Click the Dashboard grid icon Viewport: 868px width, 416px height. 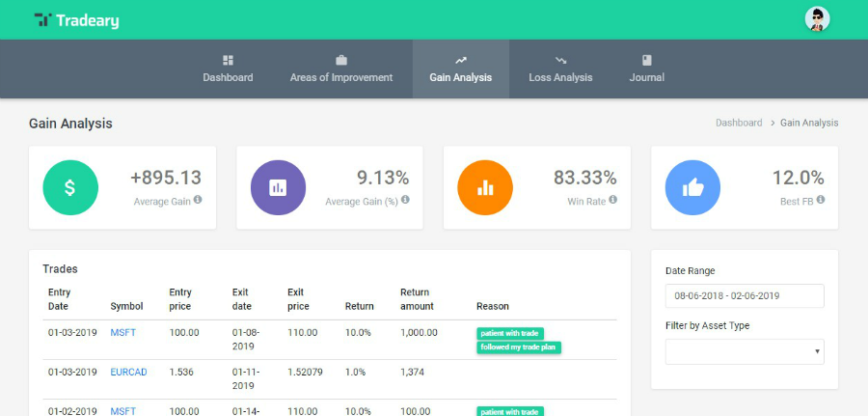click(228, 60)
